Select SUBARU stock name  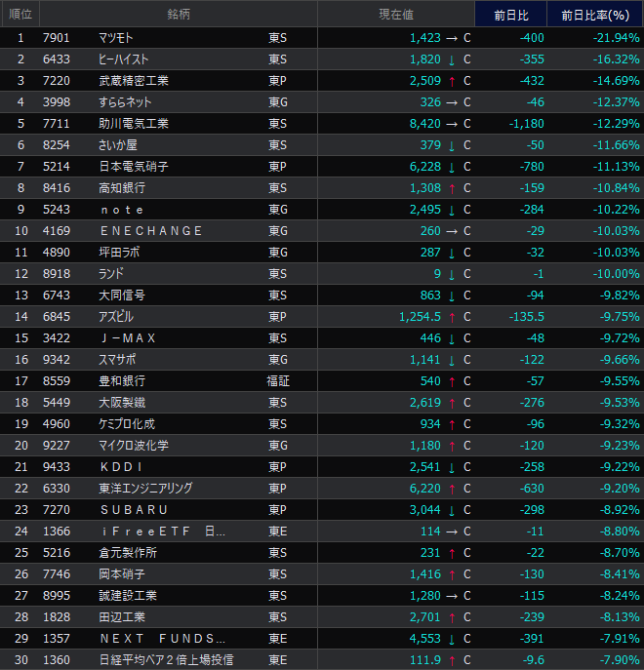[x=134, y=509]
